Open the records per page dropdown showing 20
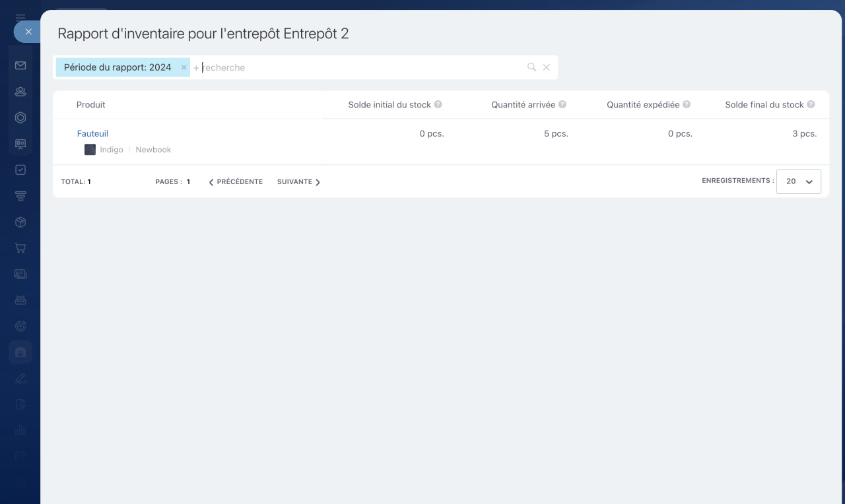 click(799, 181)
